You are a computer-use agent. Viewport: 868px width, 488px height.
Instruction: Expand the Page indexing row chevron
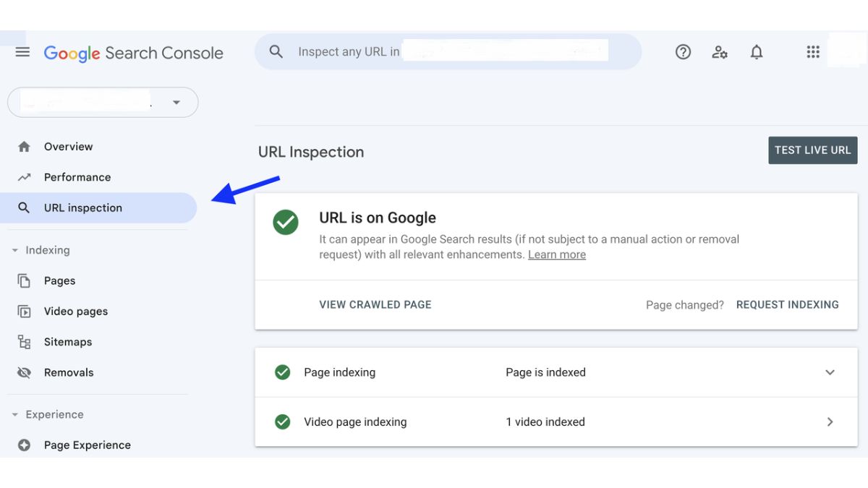point(830,372)
